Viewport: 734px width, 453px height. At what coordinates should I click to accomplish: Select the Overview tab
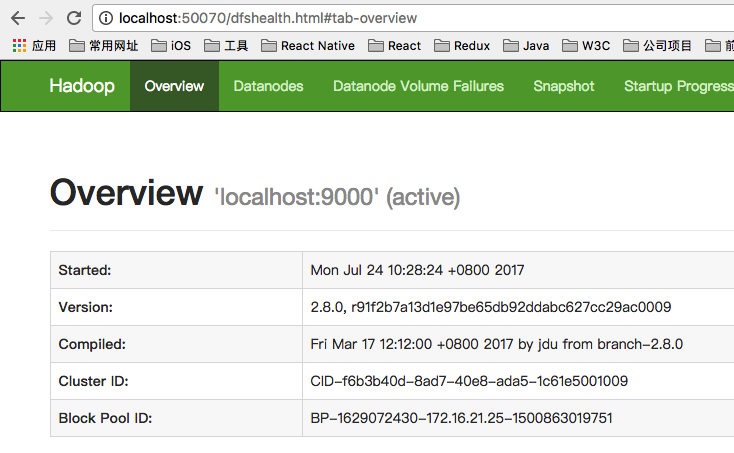pos(174,86)
